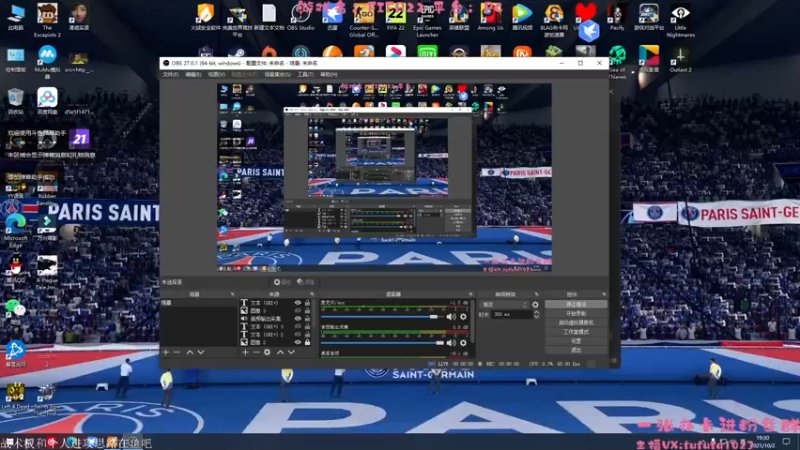Click the 工作室模式 studio mode button
This screenshot has width=800, height=450.
pyautogui.click(x=576, y=332)
